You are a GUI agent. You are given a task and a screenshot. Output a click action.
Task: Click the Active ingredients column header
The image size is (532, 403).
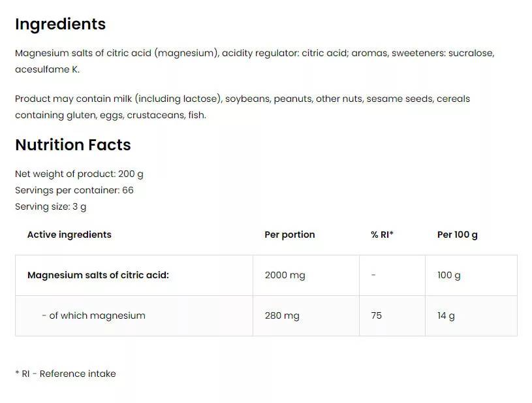coord(69,234)
